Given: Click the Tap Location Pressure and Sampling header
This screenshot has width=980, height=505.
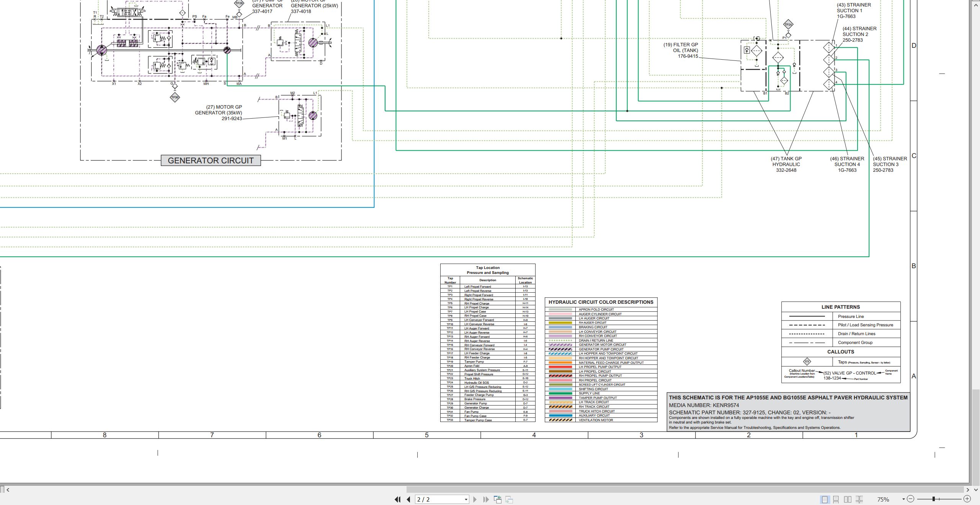Looking at the screenshot, I should pos(488,270).
